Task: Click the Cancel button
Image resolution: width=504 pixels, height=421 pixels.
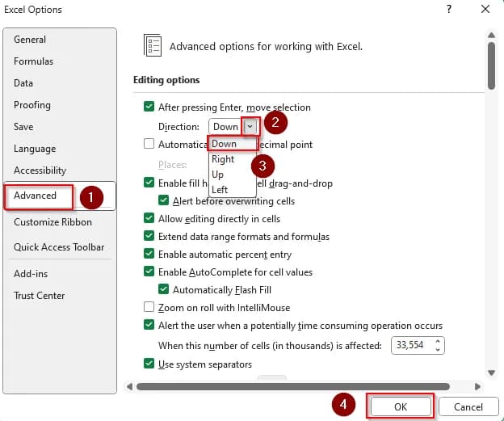Action: coord(468,406)
